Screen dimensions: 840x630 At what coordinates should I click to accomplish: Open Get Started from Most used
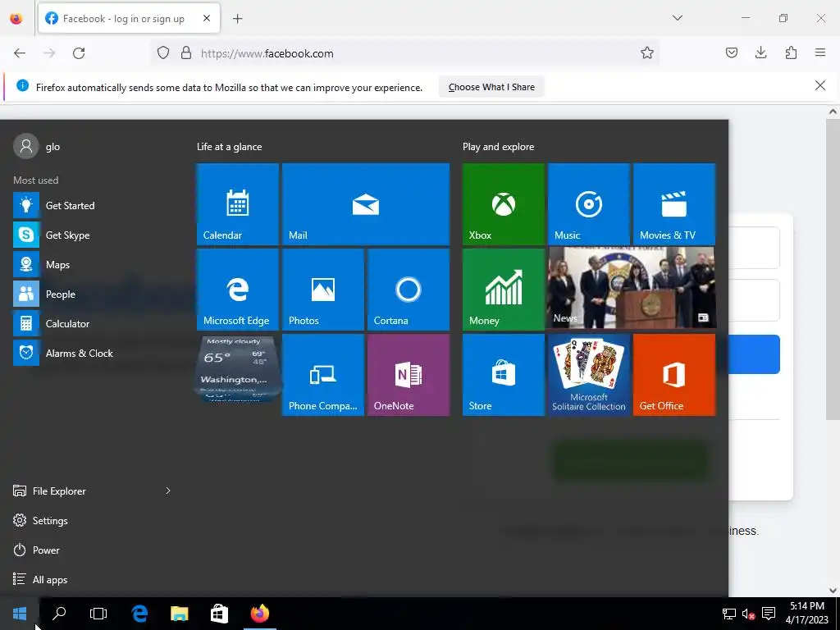click(91, 205)
